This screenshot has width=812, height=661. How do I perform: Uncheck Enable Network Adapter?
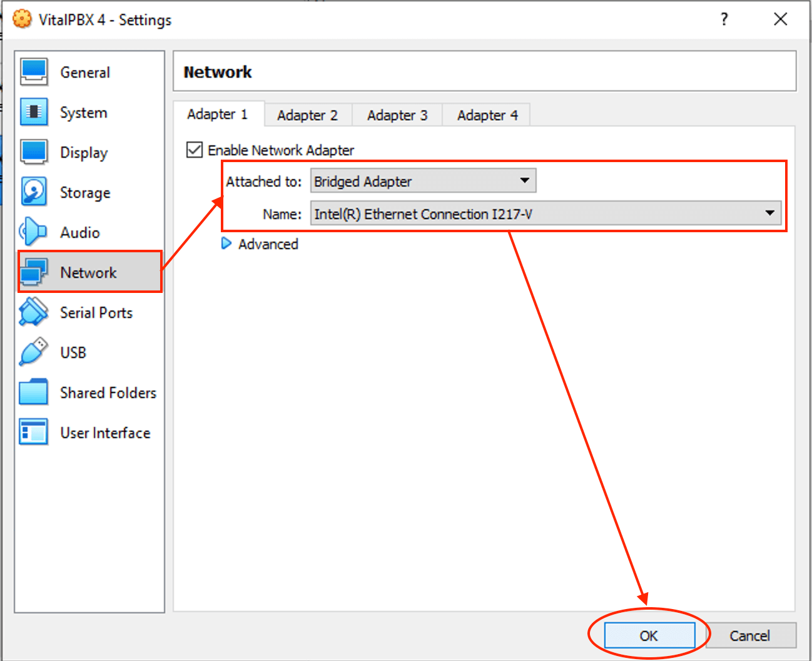(x=194, y=150)
